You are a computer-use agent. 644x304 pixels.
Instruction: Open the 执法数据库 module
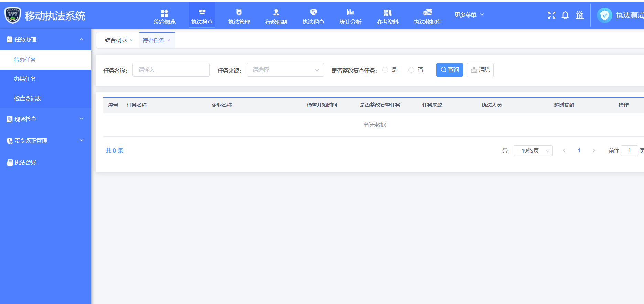click(427, 17)
